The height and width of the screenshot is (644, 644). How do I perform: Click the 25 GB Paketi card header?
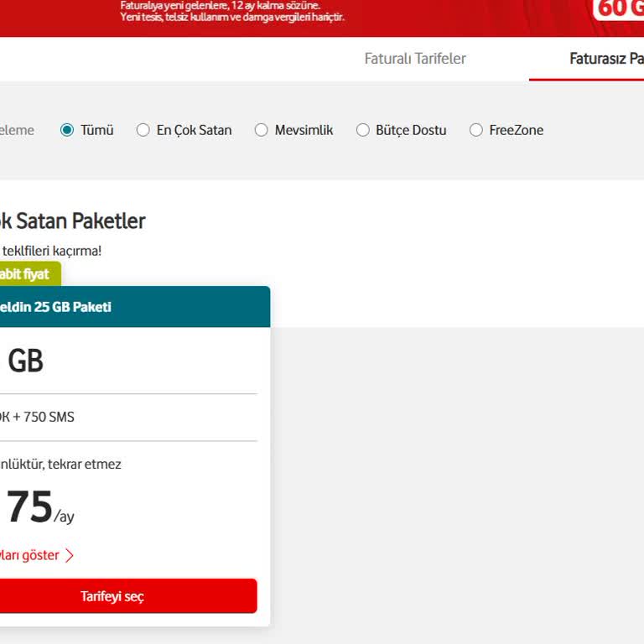point(135,307)
